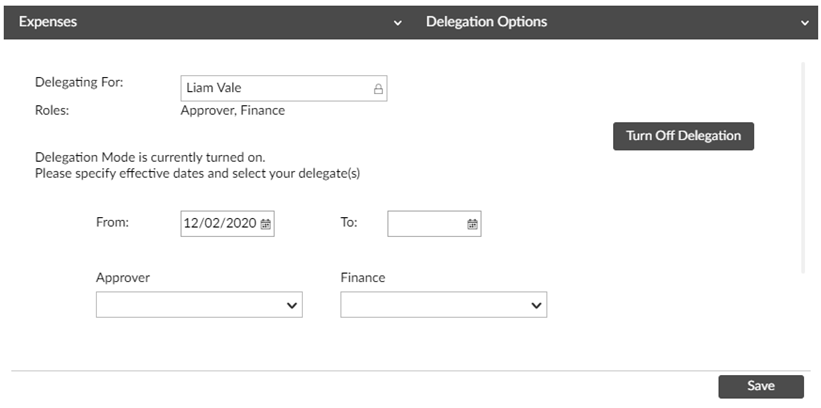Viewport: 821px width, 408px height.
Task: Click the vertical scrollbar on the right
Action: click(803, 168)
